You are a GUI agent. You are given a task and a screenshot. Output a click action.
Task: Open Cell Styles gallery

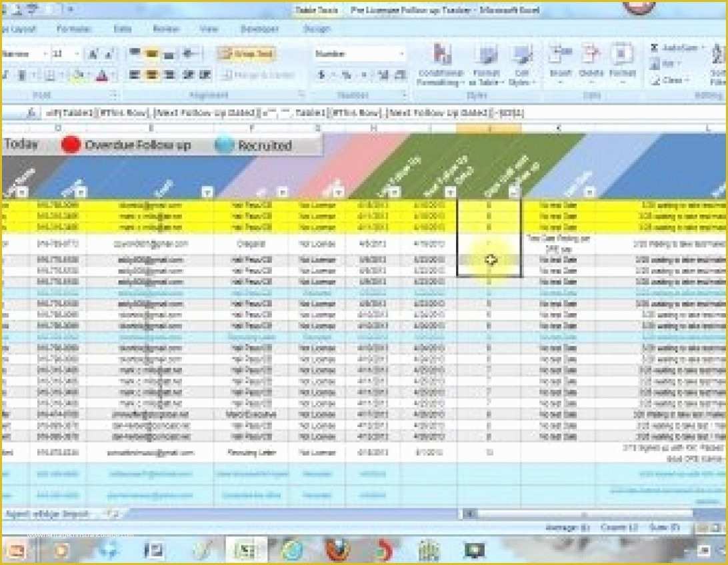pos(522,64)
